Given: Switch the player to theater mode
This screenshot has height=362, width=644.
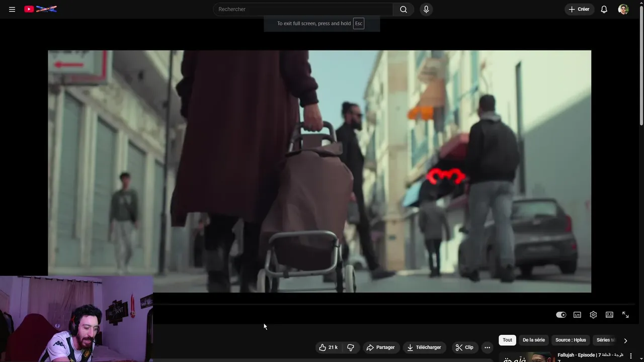Looking at the screenshot, I should [x=609, y=315].
